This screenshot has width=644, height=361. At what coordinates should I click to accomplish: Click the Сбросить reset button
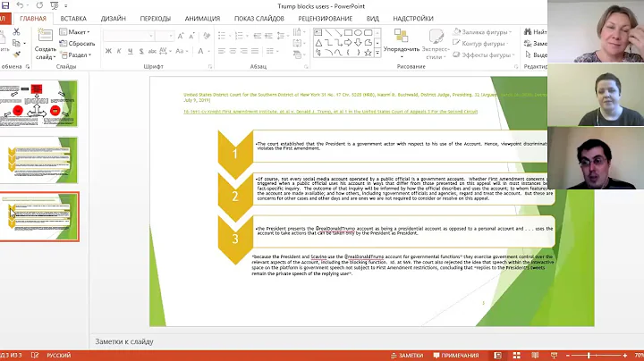pos(77,43)
